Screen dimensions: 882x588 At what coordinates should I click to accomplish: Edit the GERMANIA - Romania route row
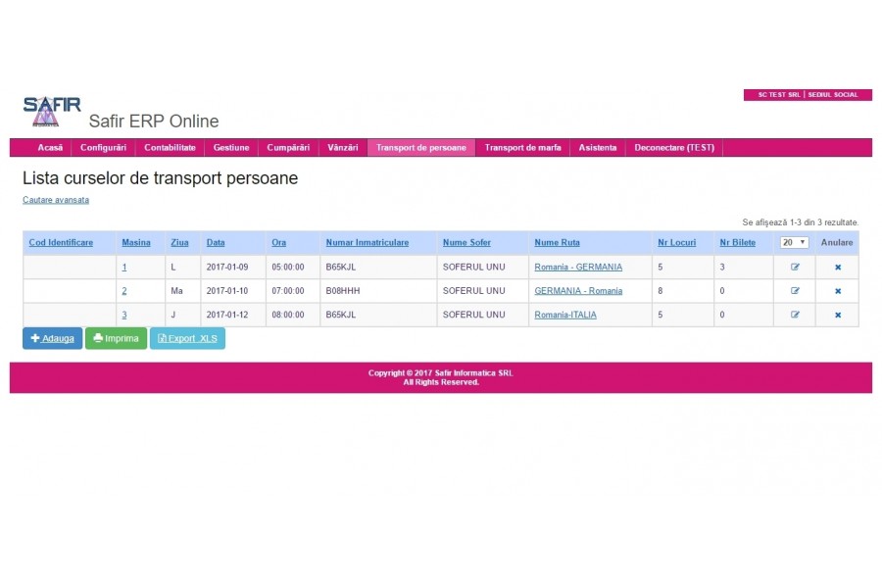(x=795, y=291)
